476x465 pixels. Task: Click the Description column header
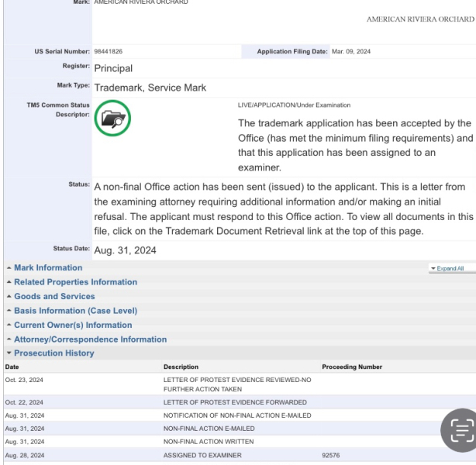pos(181,367)
